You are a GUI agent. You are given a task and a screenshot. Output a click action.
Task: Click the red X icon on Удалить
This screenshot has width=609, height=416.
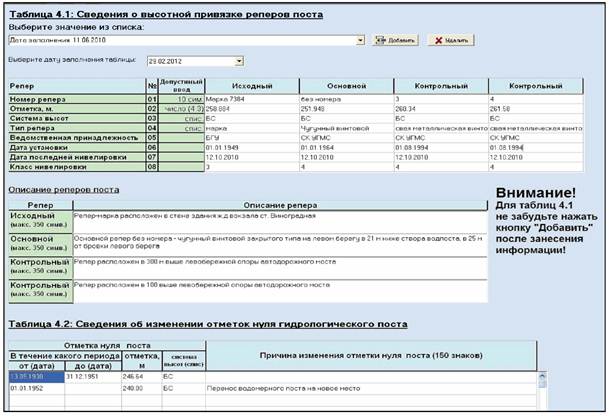click(x=436, y=40)
